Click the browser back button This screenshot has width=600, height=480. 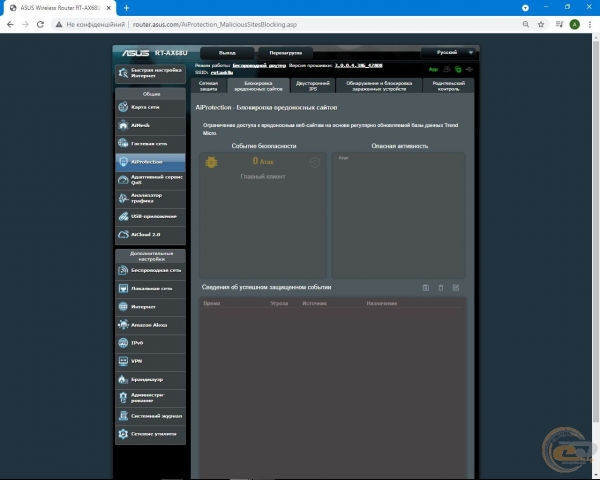(x=10, y=24)
